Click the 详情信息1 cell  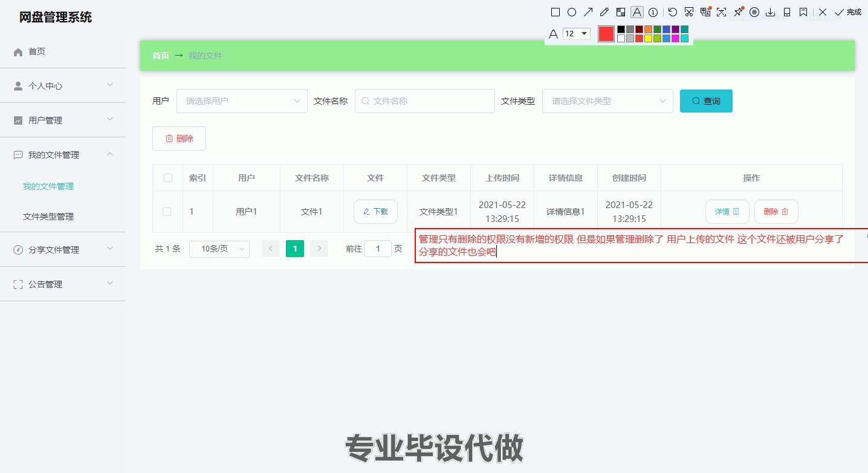pyautogui.click(x=566, y=212)
